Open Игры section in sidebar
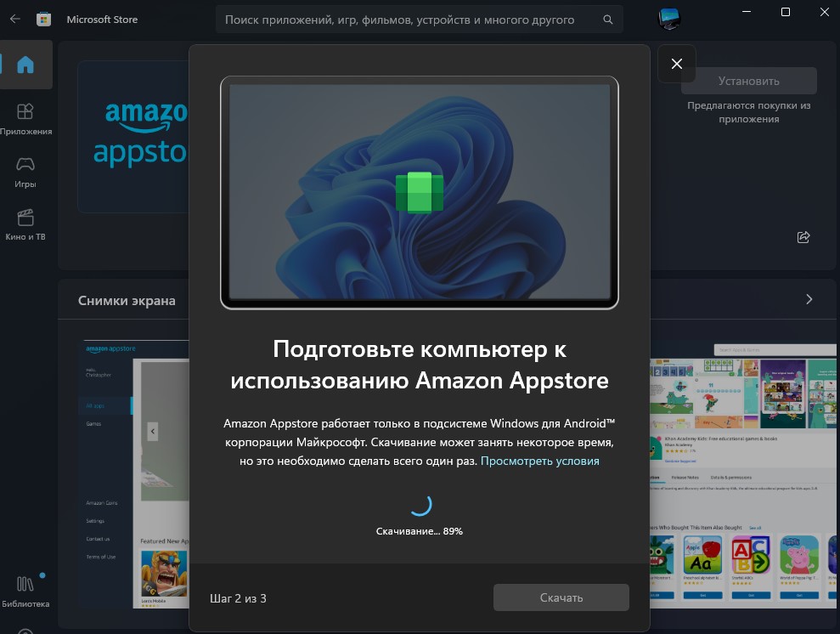Image resolution: width=840 pixels, height=634 pixels. click(x=25, y=172)
